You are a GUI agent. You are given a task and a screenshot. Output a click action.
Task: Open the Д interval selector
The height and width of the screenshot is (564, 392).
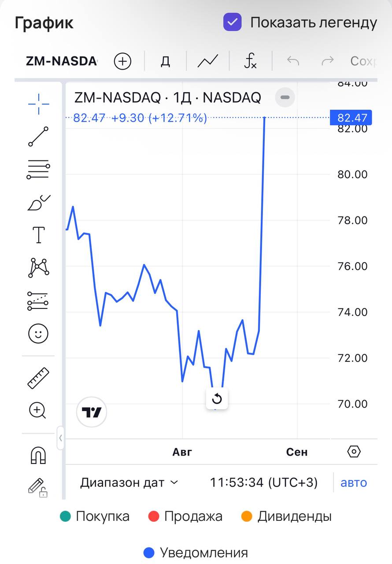(165, 61)
